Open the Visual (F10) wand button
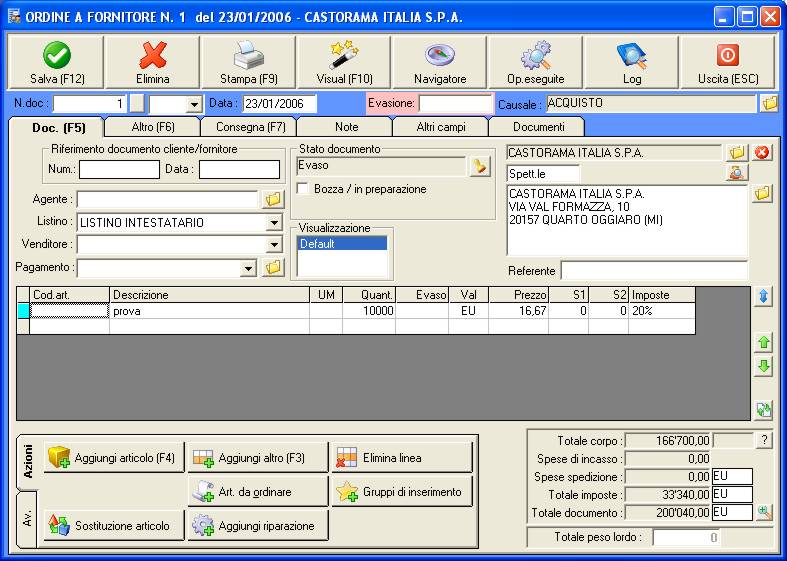The width and height of the screenshot is (787, 561). point(344,62)
